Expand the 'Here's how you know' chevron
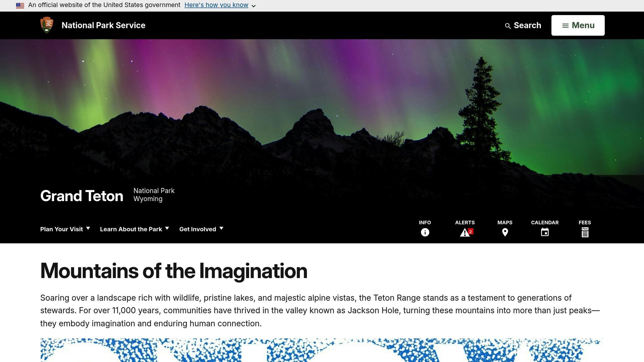The height and width of the screenshot is (362, 644). pos(253,6)
